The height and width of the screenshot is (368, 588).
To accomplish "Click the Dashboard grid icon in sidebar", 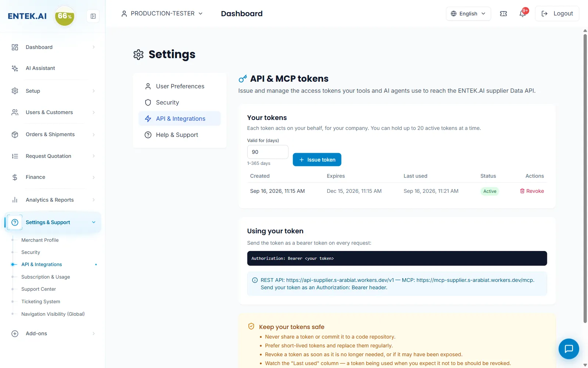I will pyautogui.click(x=15, y=47).
